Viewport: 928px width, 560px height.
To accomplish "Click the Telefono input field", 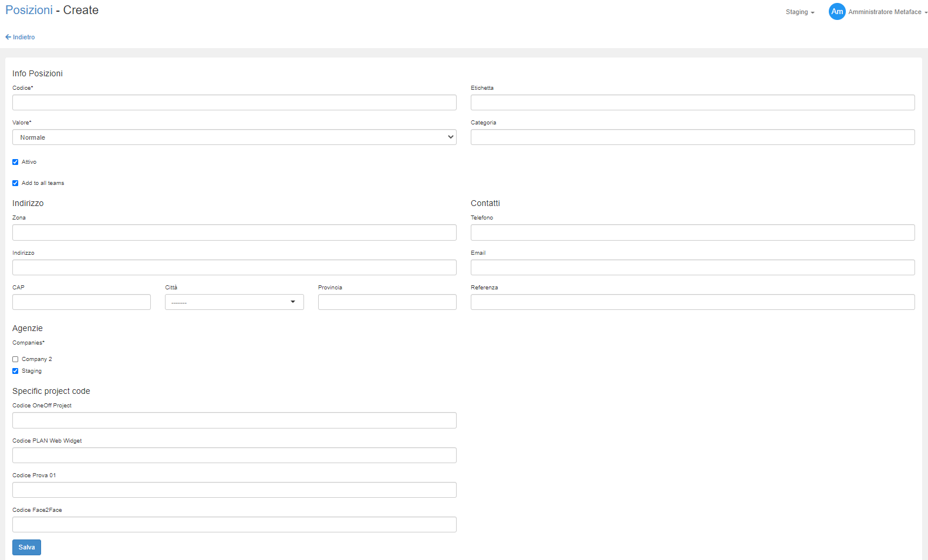I will [x=692, y=232].
